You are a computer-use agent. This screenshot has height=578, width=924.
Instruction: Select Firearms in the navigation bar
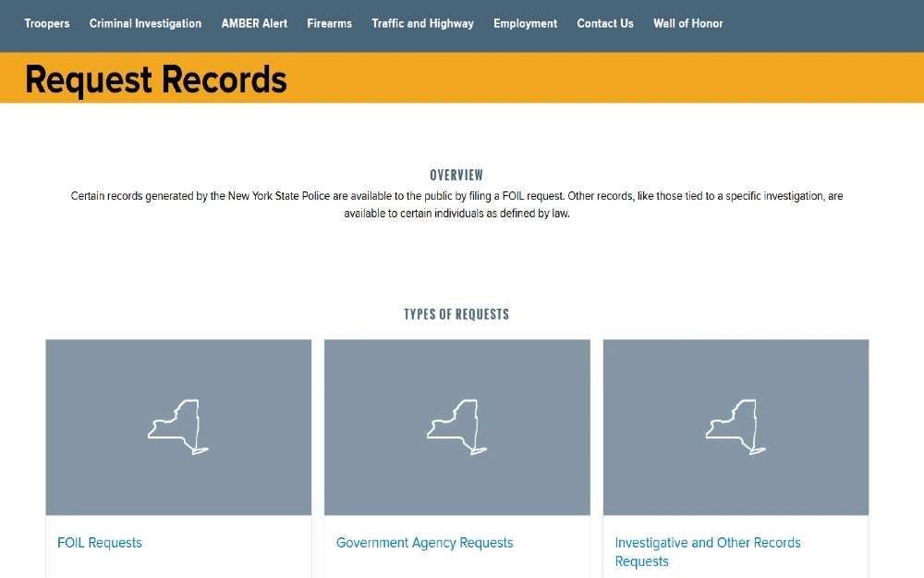330,24
